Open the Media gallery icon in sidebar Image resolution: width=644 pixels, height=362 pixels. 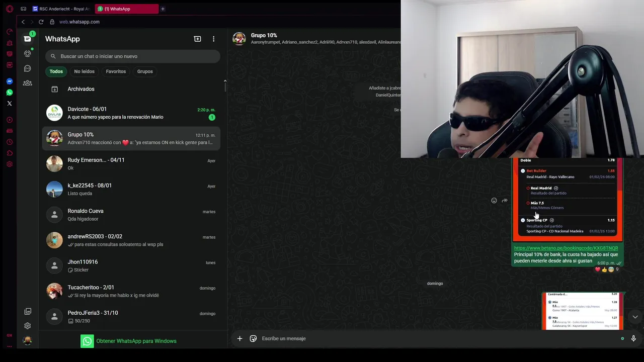28,311
